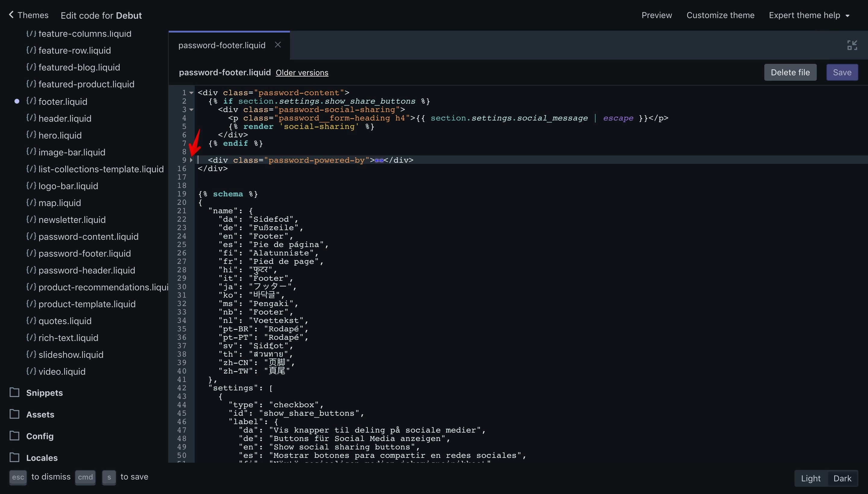Click the back chevron icon beside Themes

11,14
